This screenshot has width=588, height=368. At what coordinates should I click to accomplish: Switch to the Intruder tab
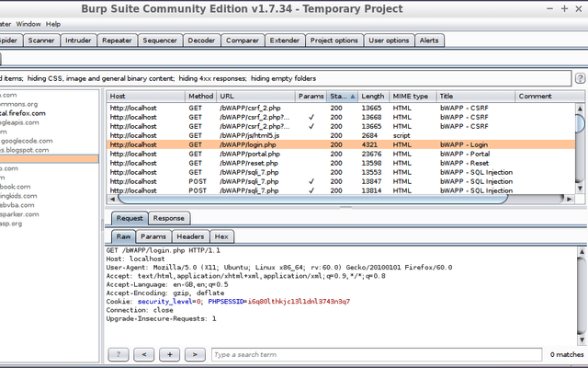tap(78, 40)
